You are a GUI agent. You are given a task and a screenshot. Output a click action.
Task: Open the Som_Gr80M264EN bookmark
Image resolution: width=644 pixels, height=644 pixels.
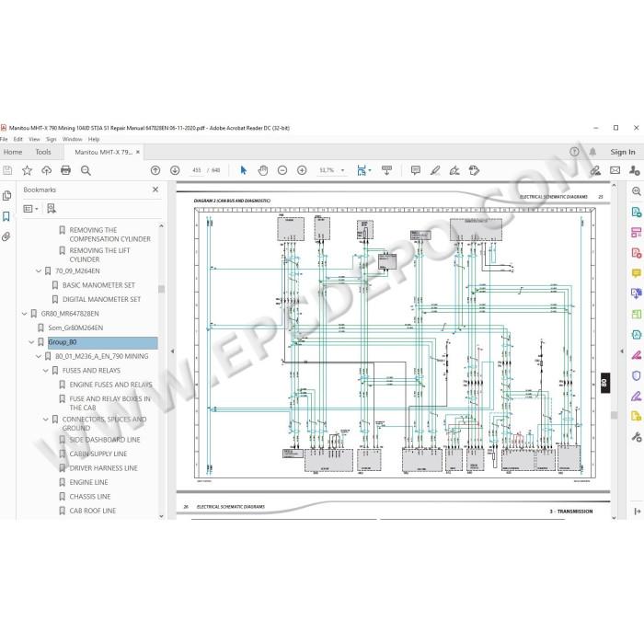coord(75,328)
